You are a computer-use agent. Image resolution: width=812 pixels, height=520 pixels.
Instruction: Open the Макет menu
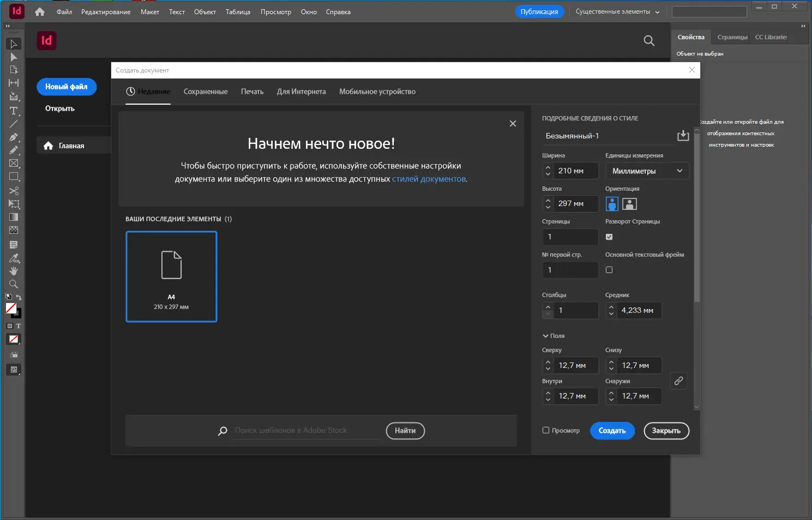click(149, 11)
